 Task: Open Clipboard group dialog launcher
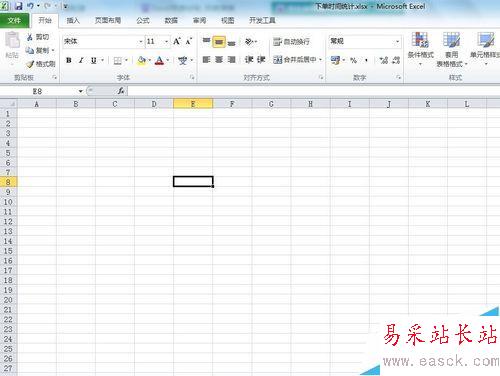(54, 77)
